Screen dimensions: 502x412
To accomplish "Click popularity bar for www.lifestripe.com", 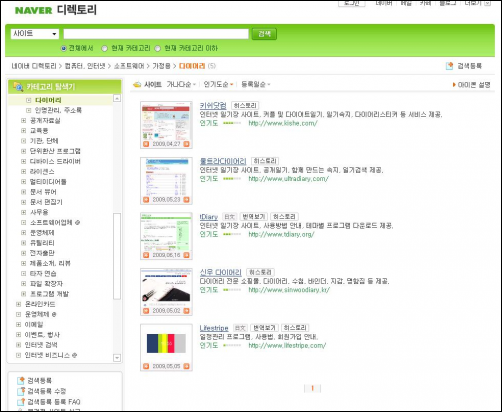I will pos(232,346).
